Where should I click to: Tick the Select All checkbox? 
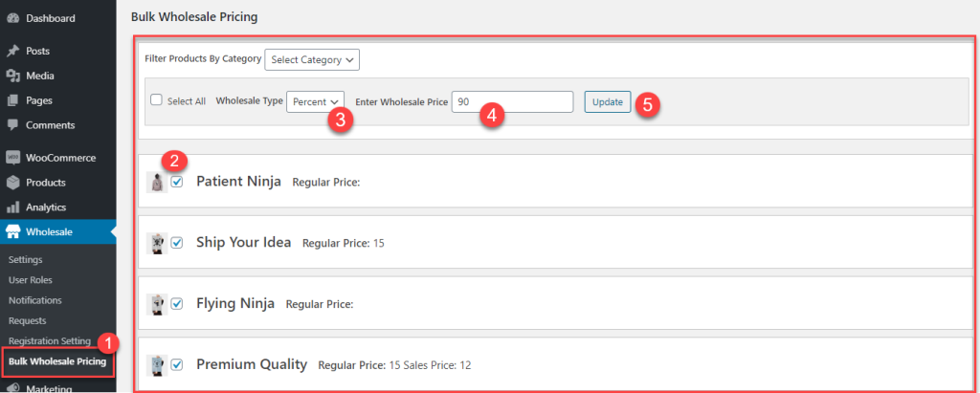(157, 100)
